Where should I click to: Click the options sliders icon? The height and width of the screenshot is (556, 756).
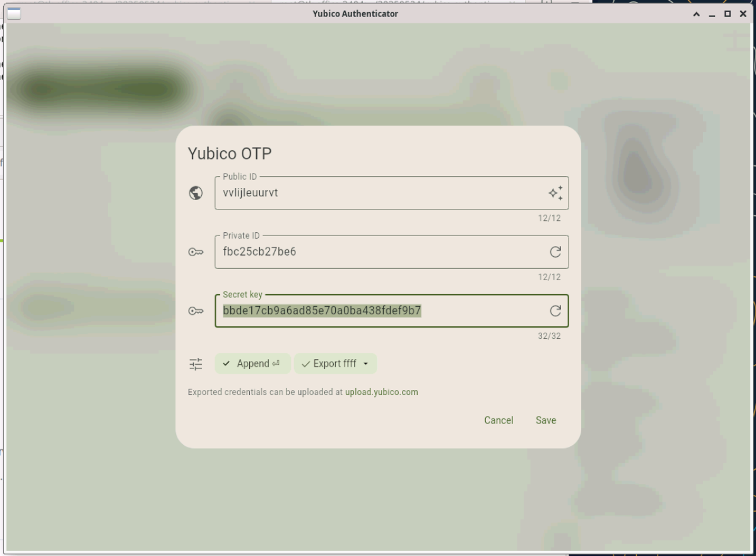[196, 364]
